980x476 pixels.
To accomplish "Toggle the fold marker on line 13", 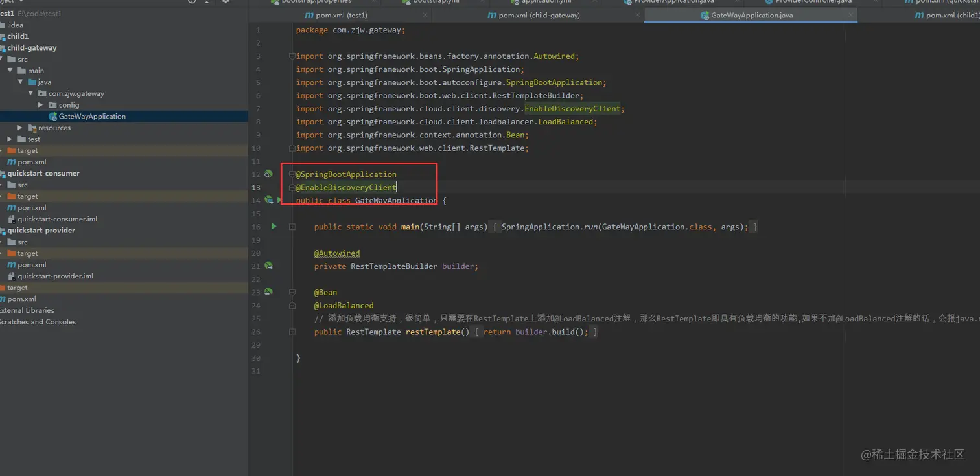I will coord(292,187).
